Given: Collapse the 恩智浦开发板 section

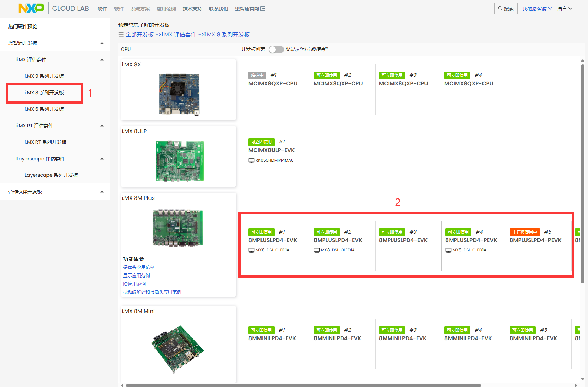Looking at the screenshot, I should click(x=102, y=43).
